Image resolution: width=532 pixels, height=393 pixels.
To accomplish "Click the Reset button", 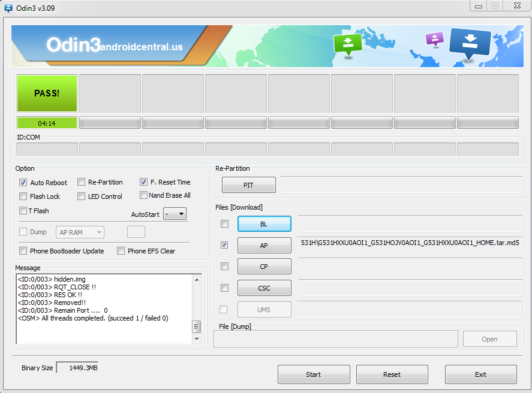I will pyautogui.click(x=392, y=374).
